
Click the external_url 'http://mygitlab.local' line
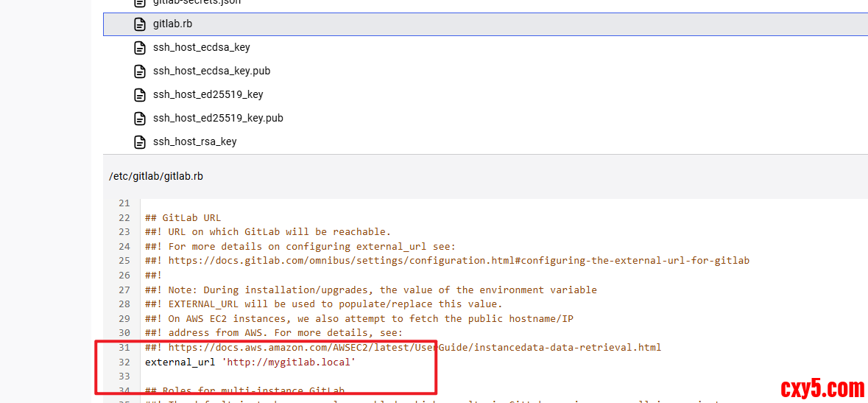pyautogui.click(x=250, y=362)
